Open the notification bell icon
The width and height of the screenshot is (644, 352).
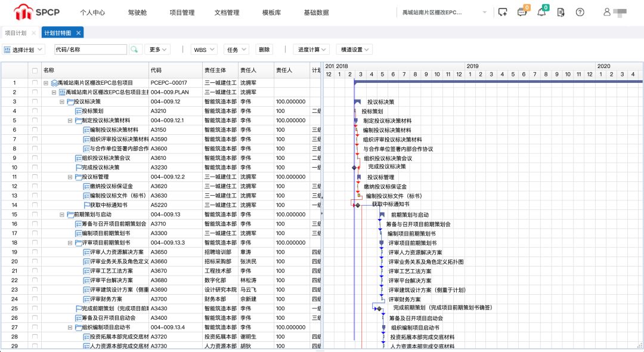(542, 11)
